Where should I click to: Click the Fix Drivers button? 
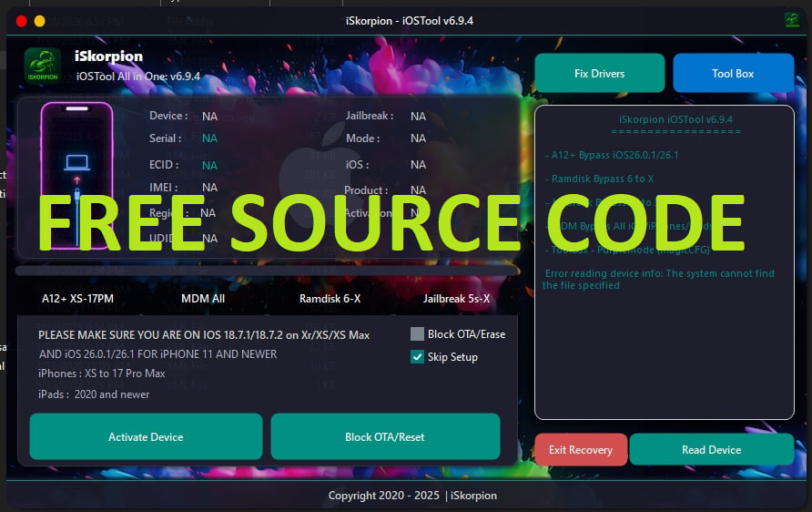point(600,73)
